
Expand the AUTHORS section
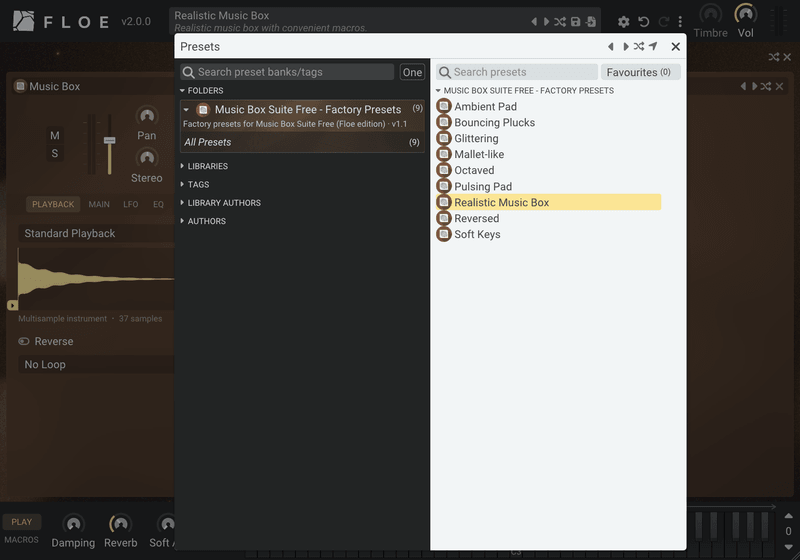[203, 221]
